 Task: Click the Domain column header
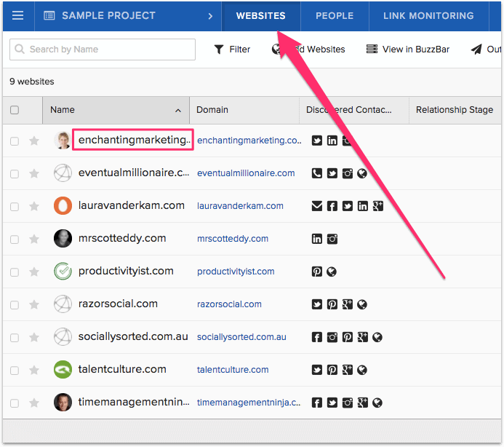[212, 110]
